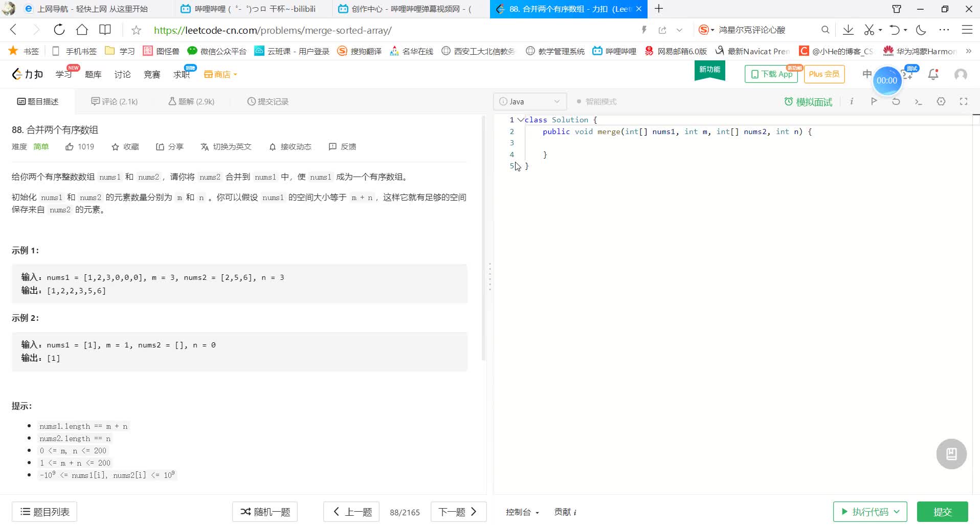This screenshot has width=980, height=525.
Task: Open 评论 (2.1k) comments tab
Action: (x=115, y=101)
